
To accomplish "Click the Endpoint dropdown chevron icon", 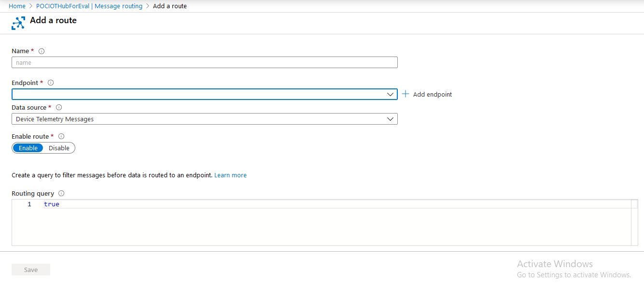I will (x=391, y=94).
